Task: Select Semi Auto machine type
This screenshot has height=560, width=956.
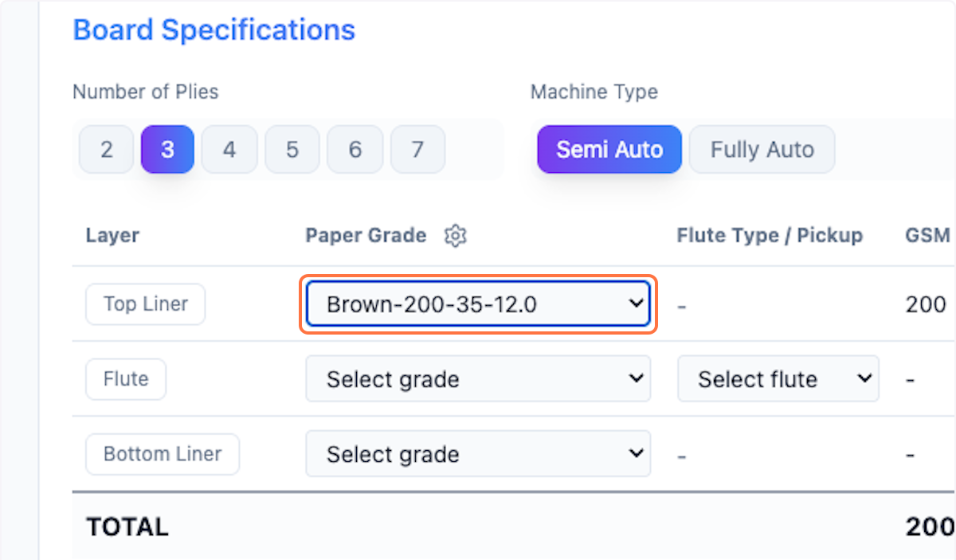Action: click(609, 150)
